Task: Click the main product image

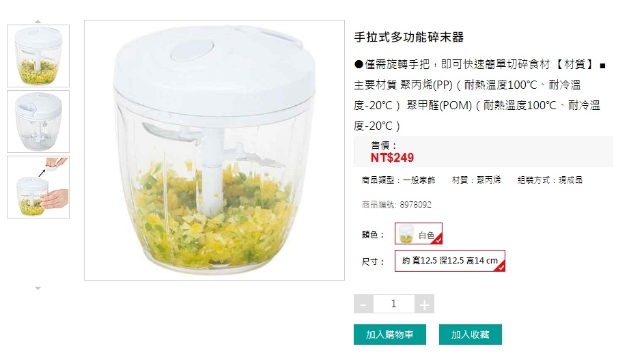Action: tap(214, 150)
